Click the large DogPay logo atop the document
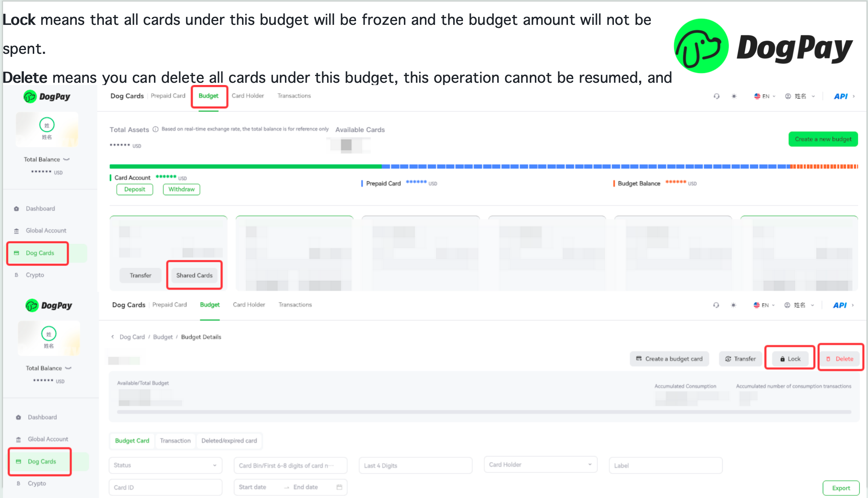This screenshot has width=868, height=498. 763,46
